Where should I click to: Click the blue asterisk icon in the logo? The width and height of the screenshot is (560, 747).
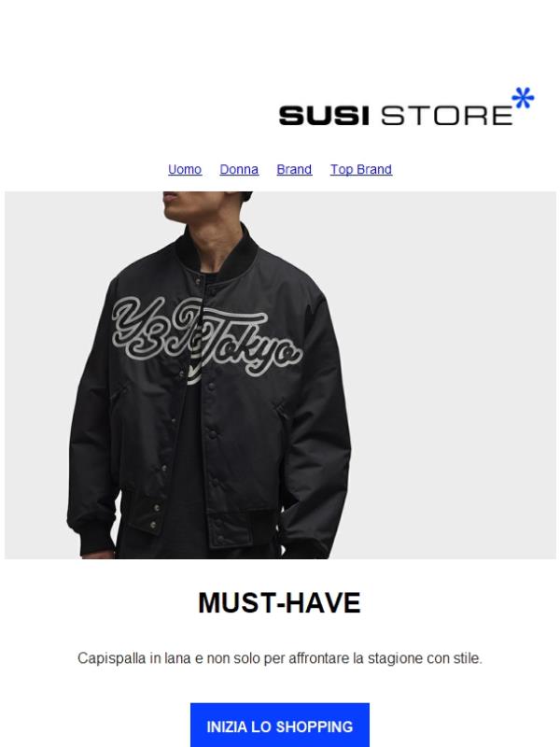pyautogui.click(x=523, y=98)
